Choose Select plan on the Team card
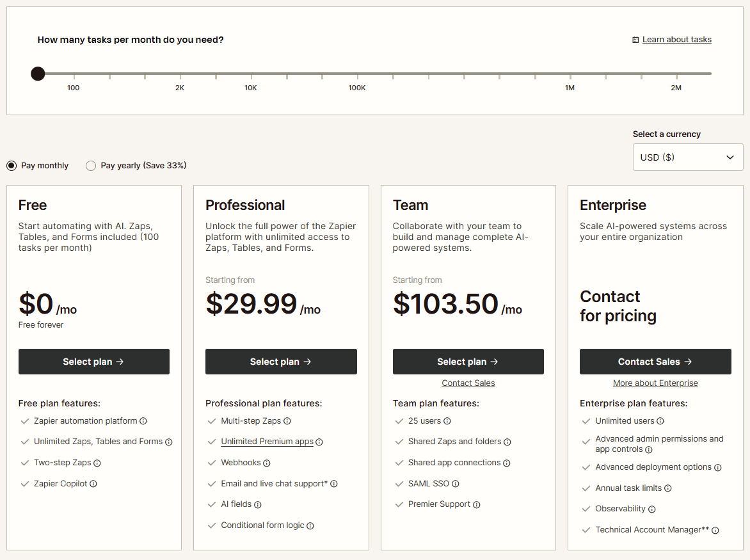Viewport: 750px width, 560px height. coord(468,362)
